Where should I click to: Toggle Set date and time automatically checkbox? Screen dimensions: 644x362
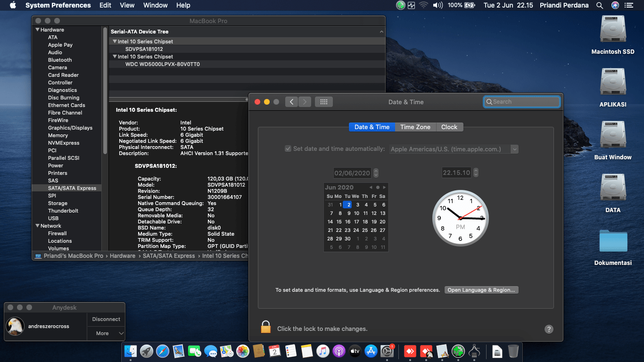pos(288,149)
